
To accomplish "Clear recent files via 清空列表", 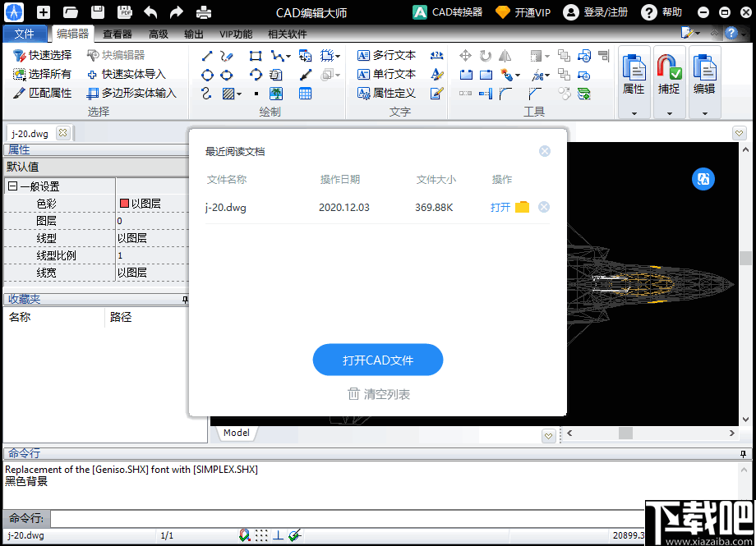I will click(x=377, y=394).
